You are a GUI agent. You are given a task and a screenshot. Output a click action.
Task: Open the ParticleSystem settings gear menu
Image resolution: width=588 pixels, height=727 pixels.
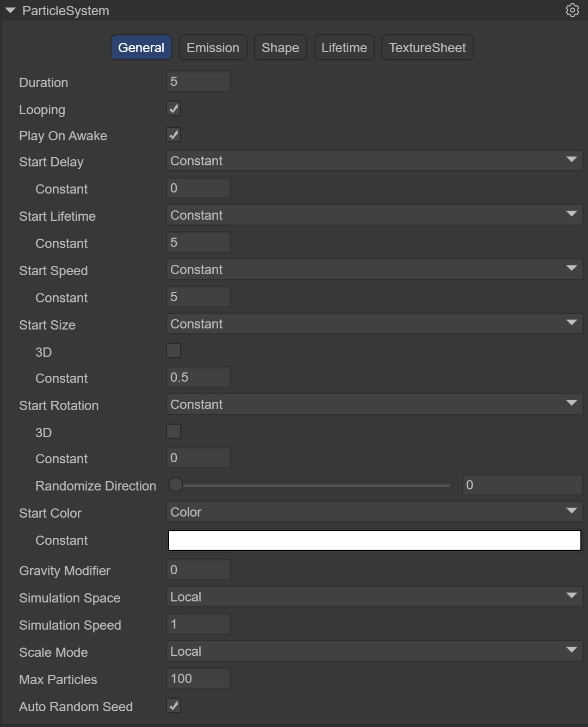(x=572, y=10)
